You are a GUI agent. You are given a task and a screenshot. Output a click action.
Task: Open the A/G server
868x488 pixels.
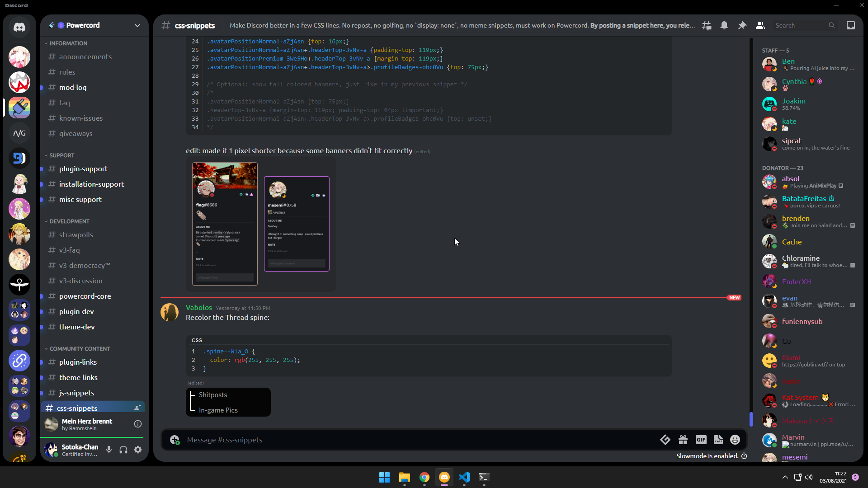19,133
